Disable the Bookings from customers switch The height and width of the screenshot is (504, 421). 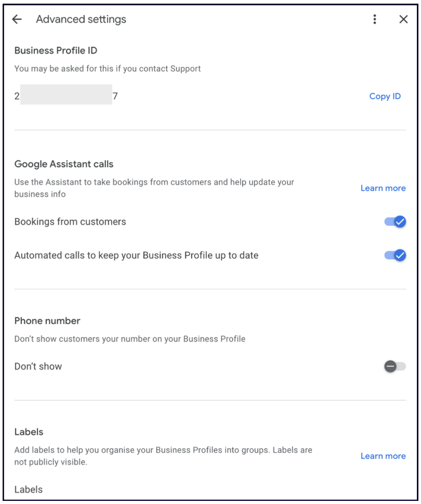pos(396,222)
